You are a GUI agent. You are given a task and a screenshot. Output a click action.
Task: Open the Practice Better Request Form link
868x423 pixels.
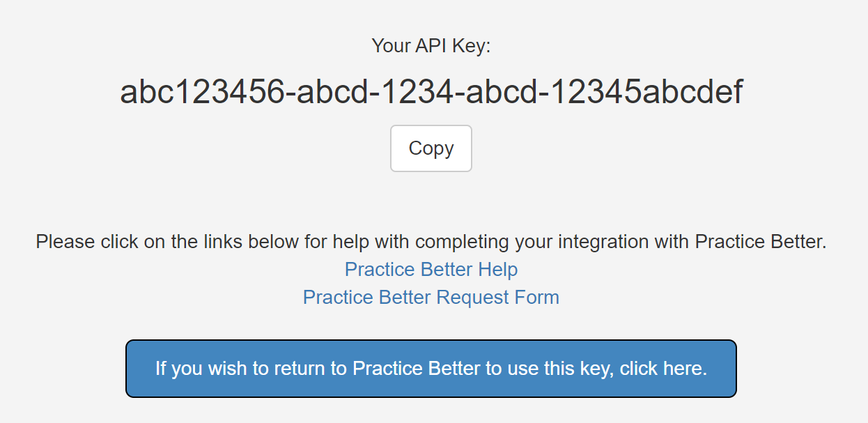coord(431,298)
